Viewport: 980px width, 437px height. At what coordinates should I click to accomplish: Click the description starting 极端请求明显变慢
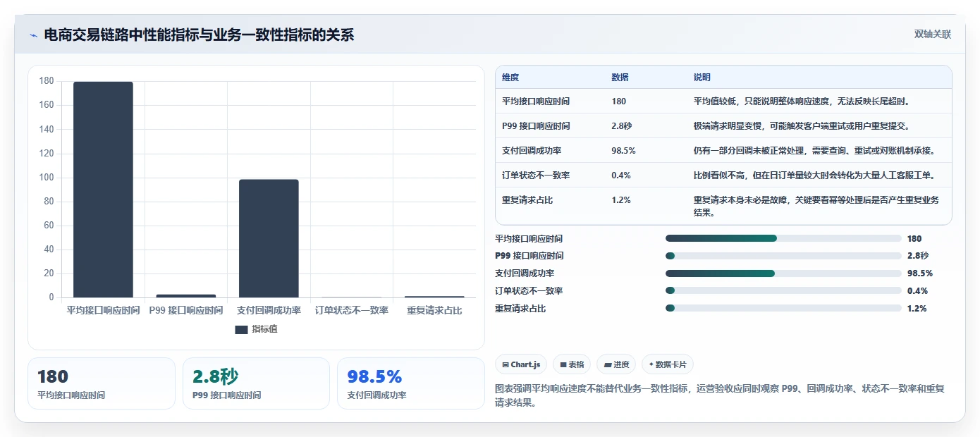point(802,126)
